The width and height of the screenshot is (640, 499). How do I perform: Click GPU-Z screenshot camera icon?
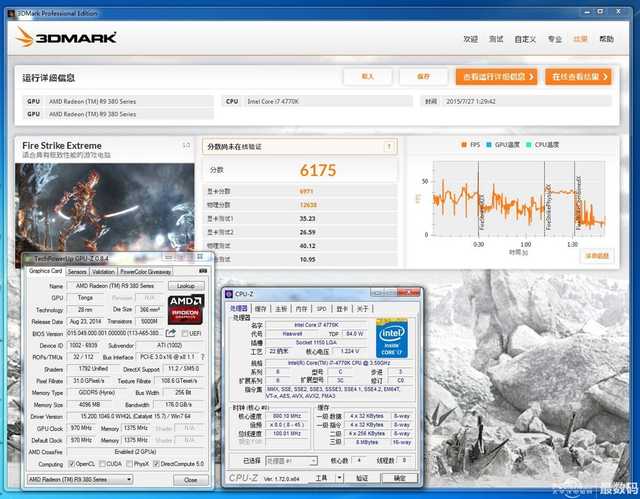pos(202,271)
